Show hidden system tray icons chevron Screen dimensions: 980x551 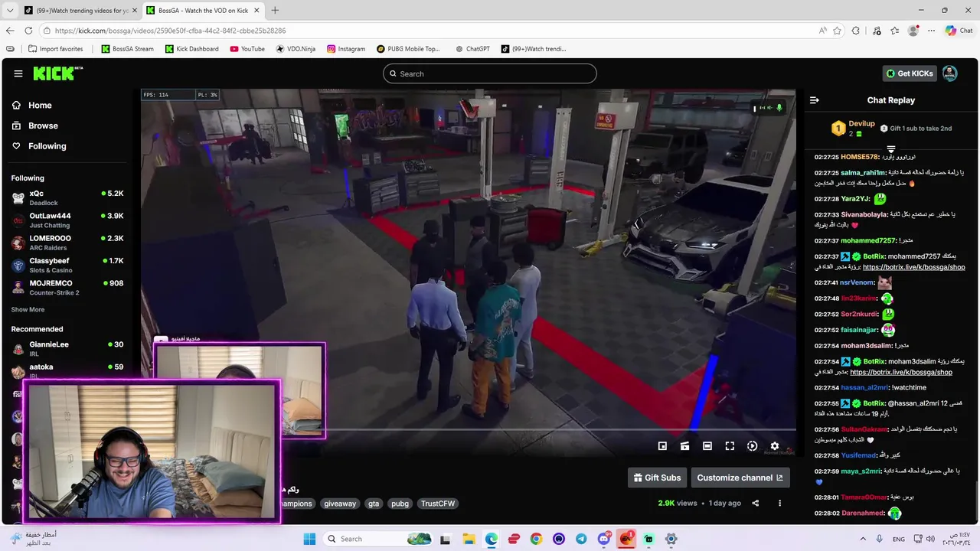[862, 539]
